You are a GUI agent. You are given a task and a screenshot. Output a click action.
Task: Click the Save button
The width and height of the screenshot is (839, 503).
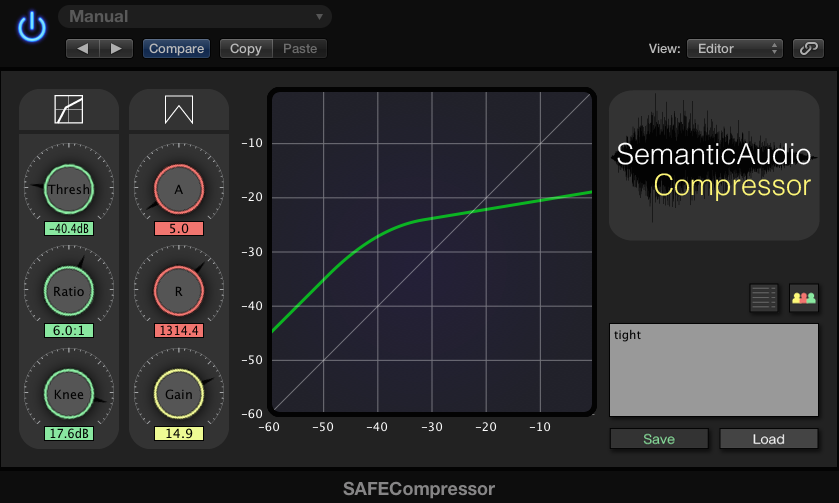click(659, 439)
